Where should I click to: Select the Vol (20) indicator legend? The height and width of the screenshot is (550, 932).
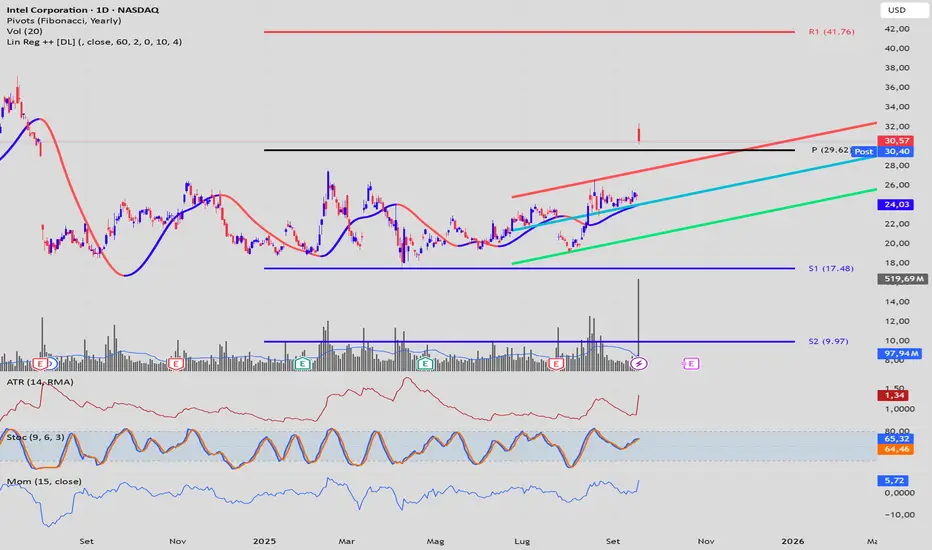[x=24, y=31]
